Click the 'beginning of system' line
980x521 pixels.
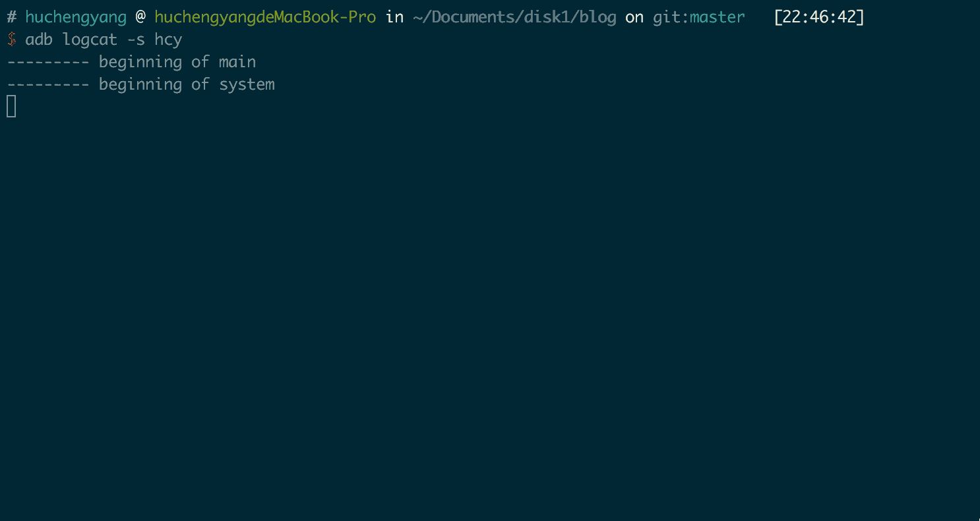coord(140,84)
